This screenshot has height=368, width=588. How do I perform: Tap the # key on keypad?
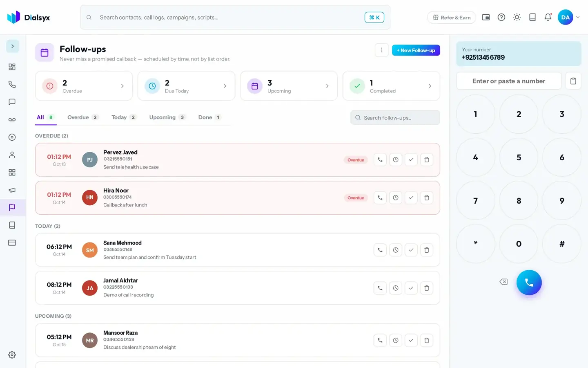[x=562, y=244]
